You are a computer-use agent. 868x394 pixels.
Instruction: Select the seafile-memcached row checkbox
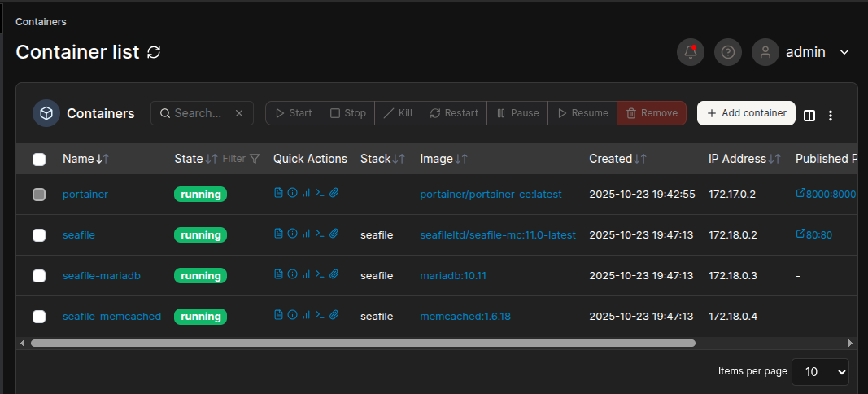(39, 316)
